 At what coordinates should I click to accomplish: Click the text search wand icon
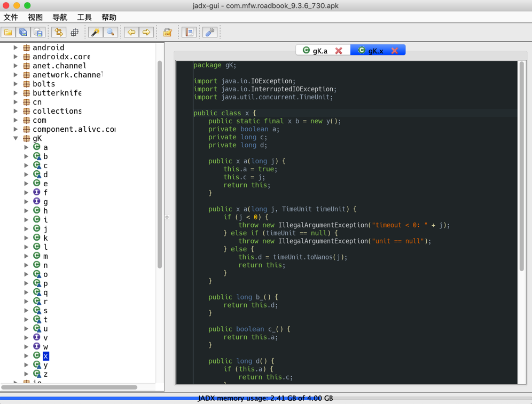tap(95, 32)
